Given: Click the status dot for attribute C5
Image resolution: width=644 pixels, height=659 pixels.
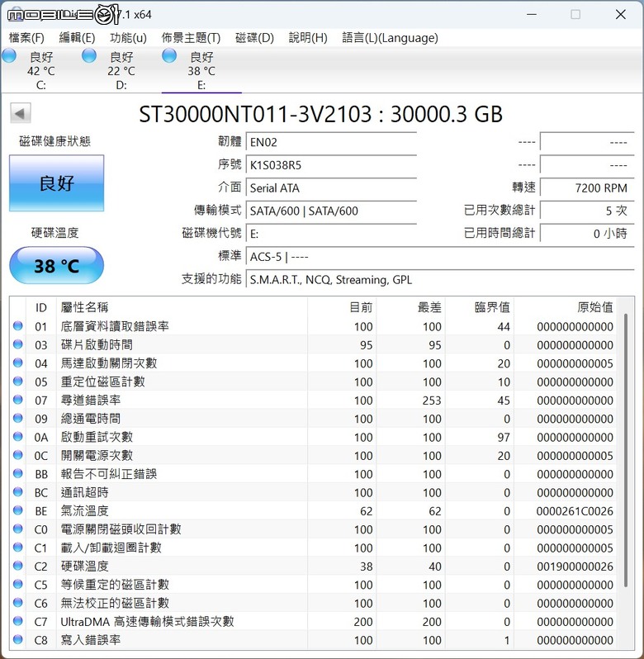Looking at the screenshot, I should tap(17, 584).
